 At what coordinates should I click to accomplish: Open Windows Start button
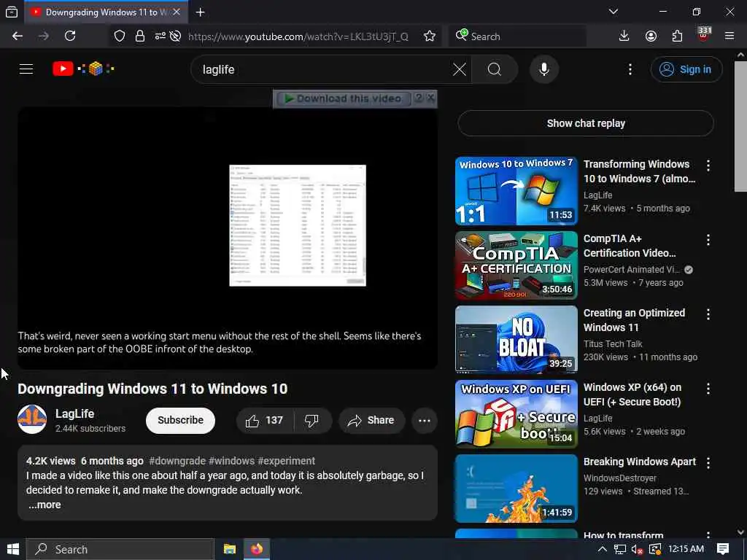pyautogui.click(x=13, y=550)
